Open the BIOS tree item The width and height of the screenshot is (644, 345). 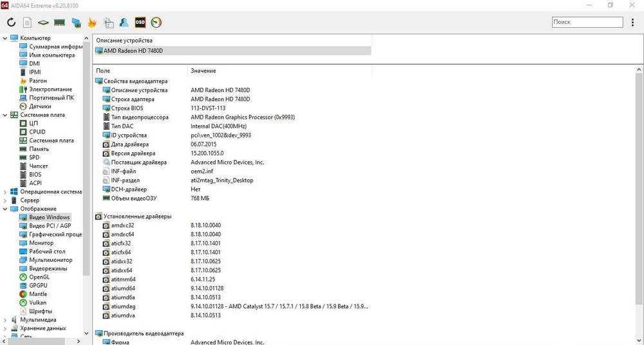(x=30, y=175)
